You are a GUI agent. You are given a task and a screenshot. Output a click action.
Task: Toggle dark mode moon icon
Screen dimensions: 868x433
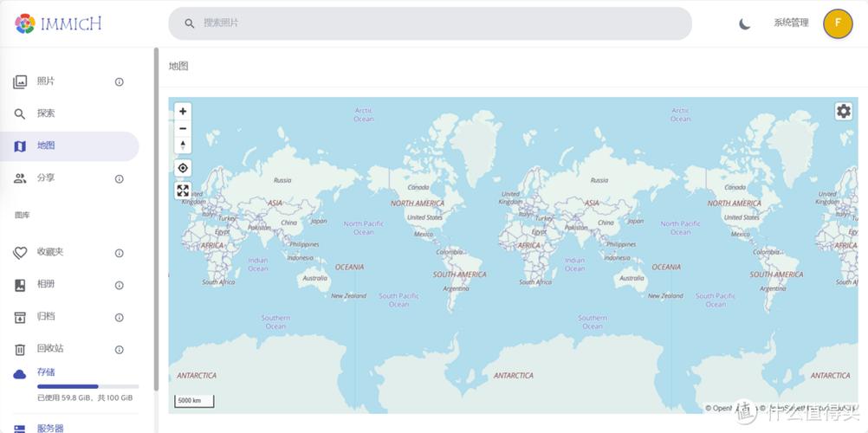coord(744,23)
